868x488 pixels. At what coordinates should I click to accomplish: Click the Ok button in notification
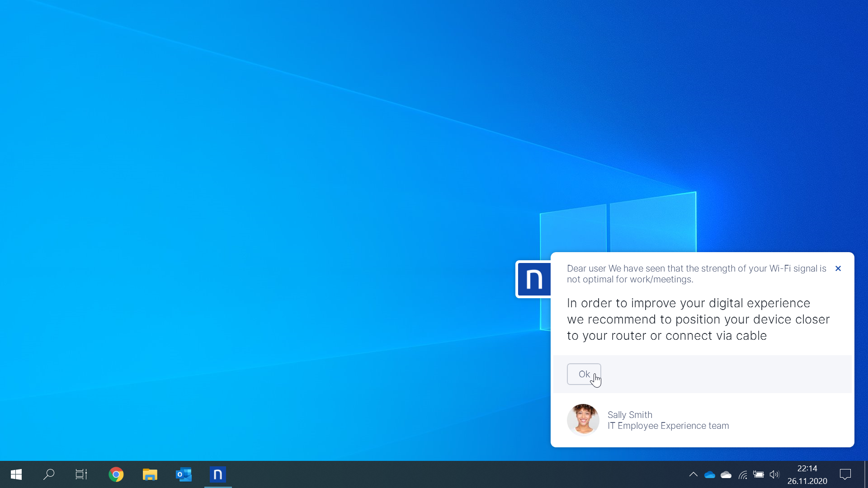584,374
